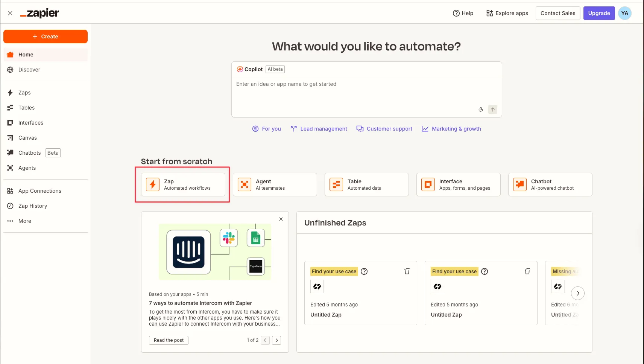Delete the second Untitled Zap

click(527, 271)
